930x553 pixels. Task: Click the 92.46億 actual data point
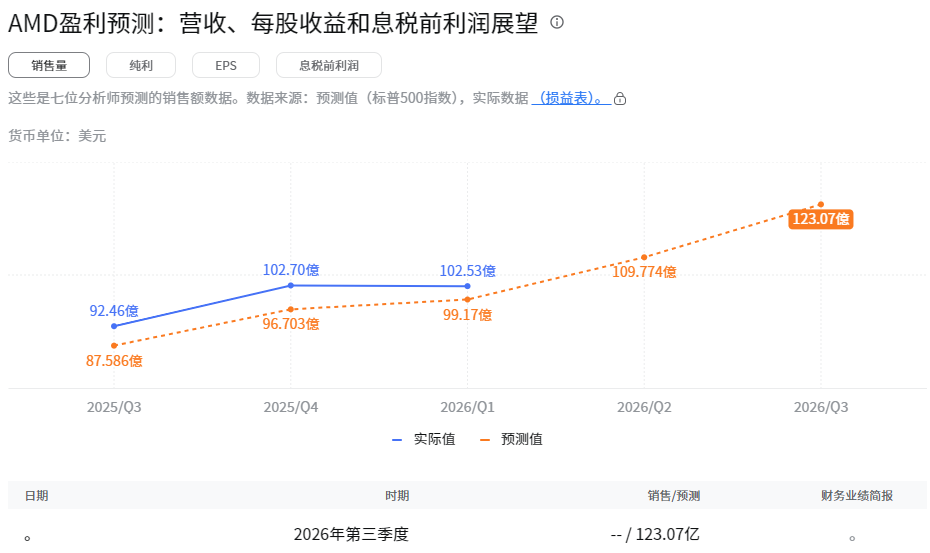[x=114, y=326]
